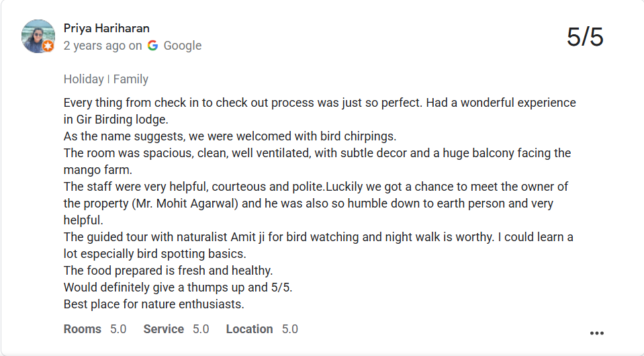Viewport: 644px width, 356px height.
Task: Click the 5/5 overall rating
Action: click(585, 37)
